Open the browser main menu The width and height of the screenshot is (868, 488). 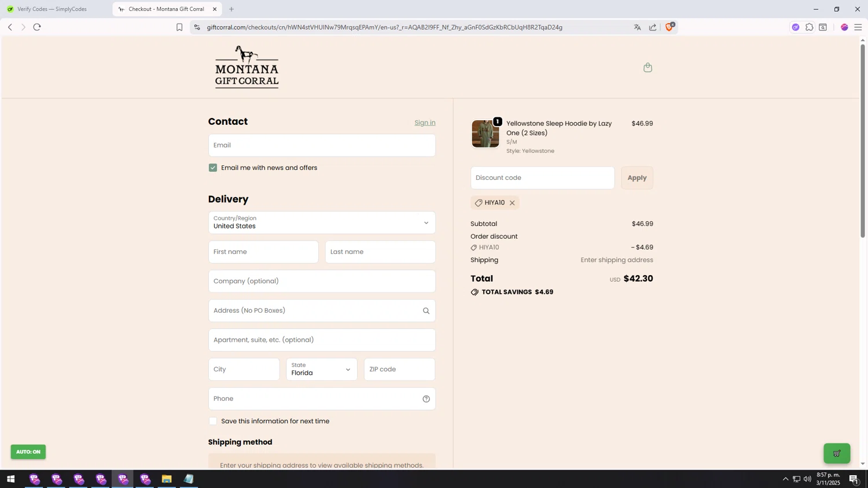(858, 27)
